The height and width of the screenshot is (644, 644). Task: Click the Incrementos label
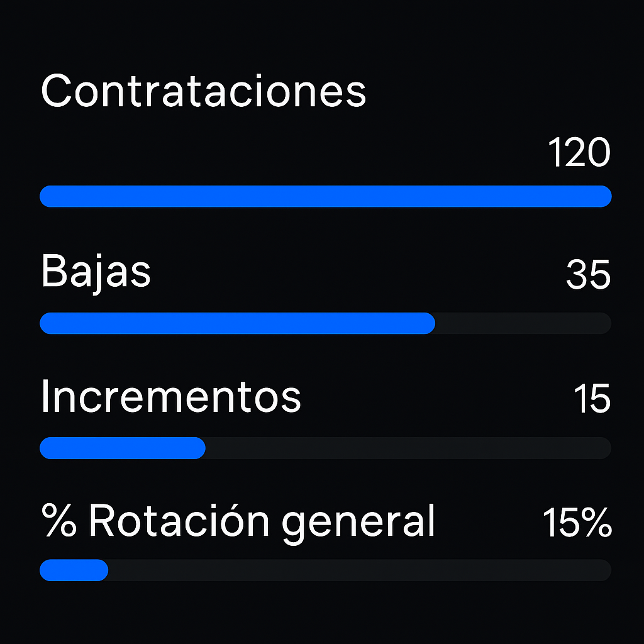[x=170, y=397]
